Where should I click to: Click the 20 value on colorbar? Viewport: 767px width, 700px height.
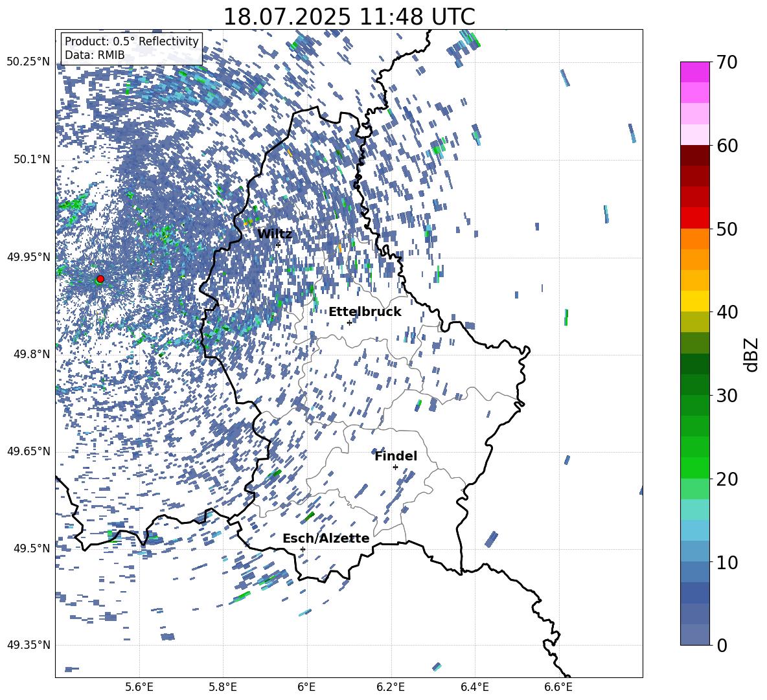click(x=726, y=479)
